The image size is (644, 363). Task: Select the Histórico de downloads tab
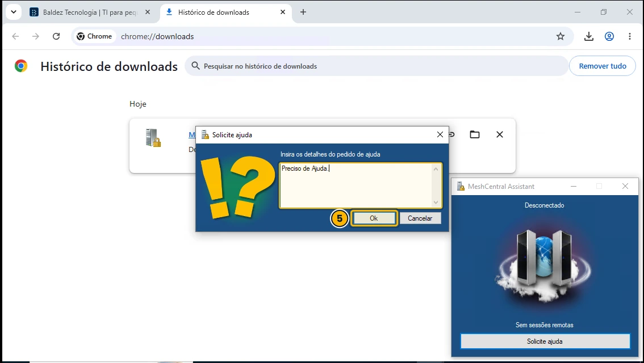(225, 12)
